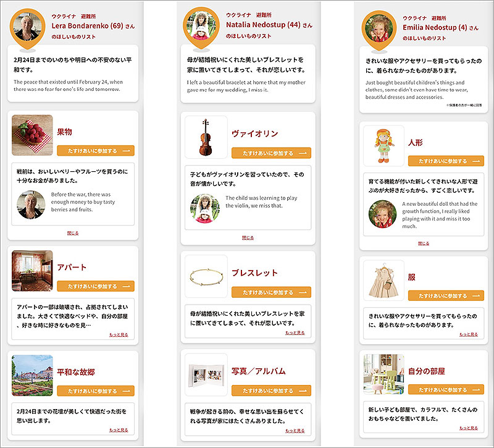Join mutual aid for 人形 item
The width and height of the screenshot is (494, 448).
point(446,161)
